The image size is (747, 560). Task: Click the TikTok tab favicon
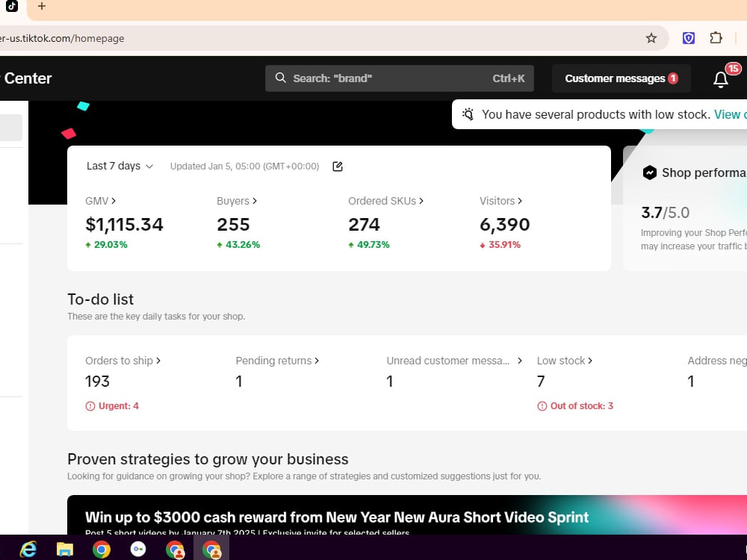(11, 6)
